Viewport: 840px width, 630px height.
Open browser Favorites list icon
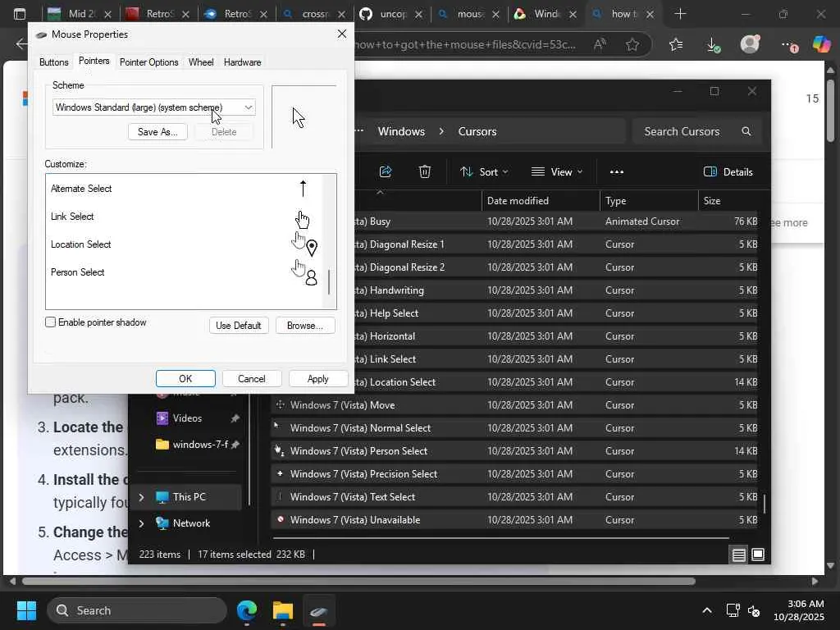tap(676, 44)
